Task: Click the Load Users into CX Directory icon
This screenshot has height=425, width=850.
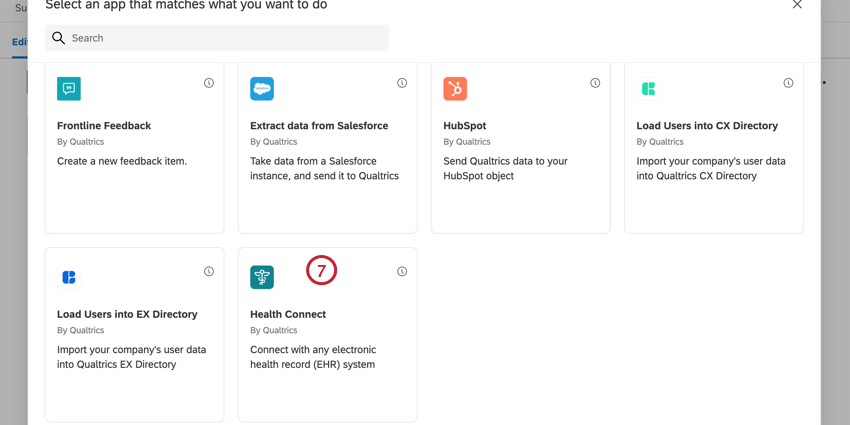Action: pos(648,88)
